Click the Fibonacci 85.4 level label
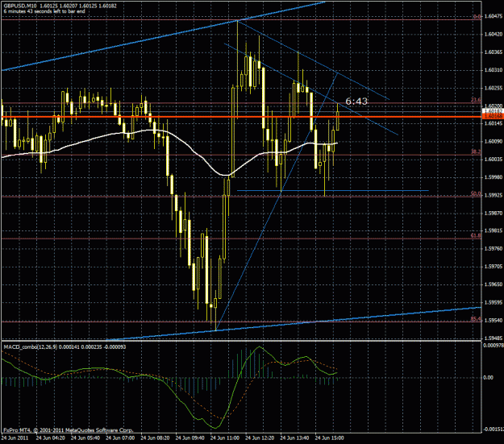The height and width of the screenshot is (444, 504). click(x=476, y=319)
